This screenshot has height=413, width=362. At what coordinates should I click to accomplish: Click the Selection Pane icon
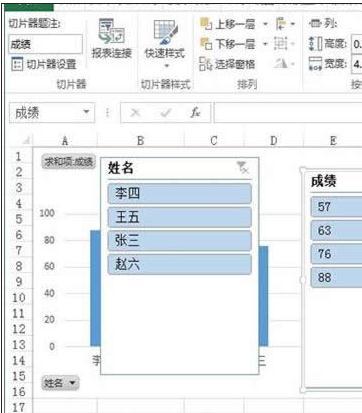pyautogui.click(x=206, y=64)
